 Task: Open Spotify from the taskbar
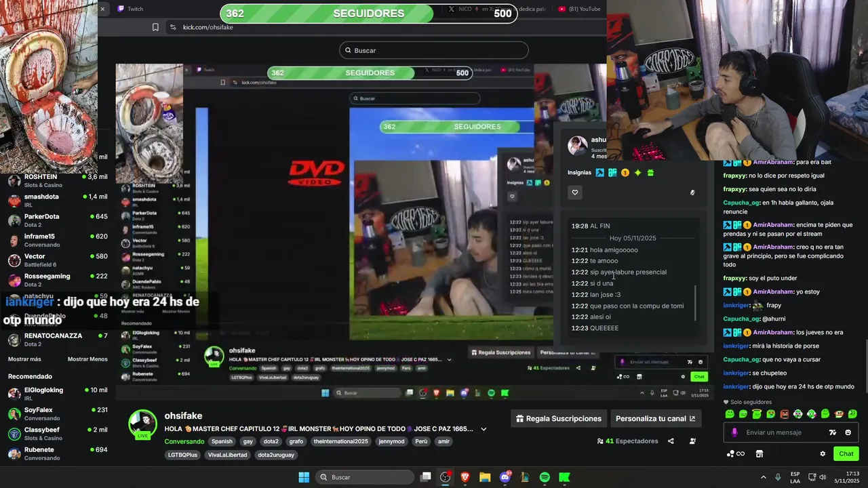(545, 477)
